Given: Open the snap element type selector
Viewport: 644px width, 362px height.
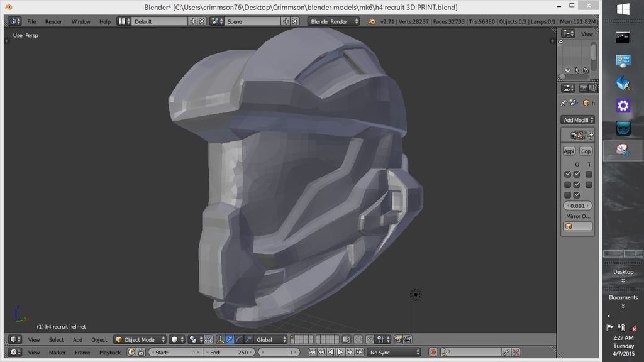Looking at the screenshot, I should coord(383,339).
